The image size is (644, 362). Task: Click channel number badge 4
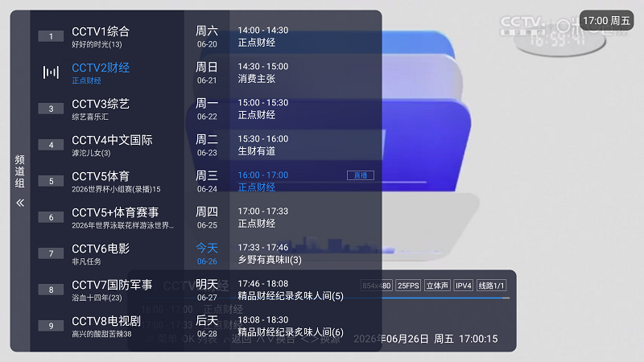(51, 145)
